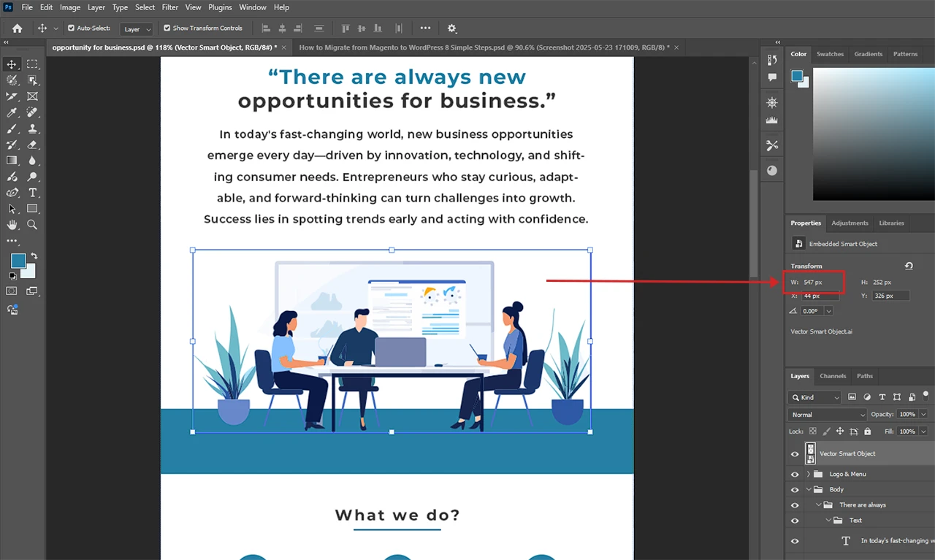The height and width of the screenshot is (560, 935).
Task: Open the Filter menu
Action: click(170, 7)
